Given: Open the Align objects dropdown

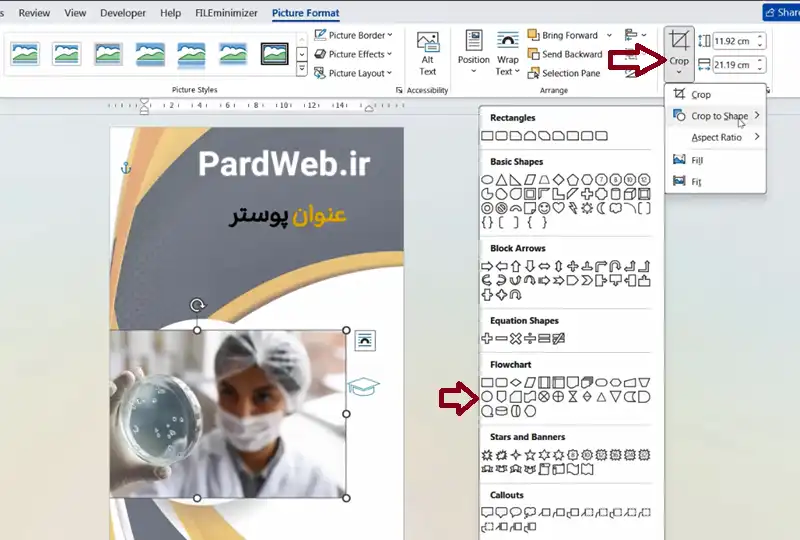Looking at the screenshot, I should pyautogui.click(x=635, y=35).
